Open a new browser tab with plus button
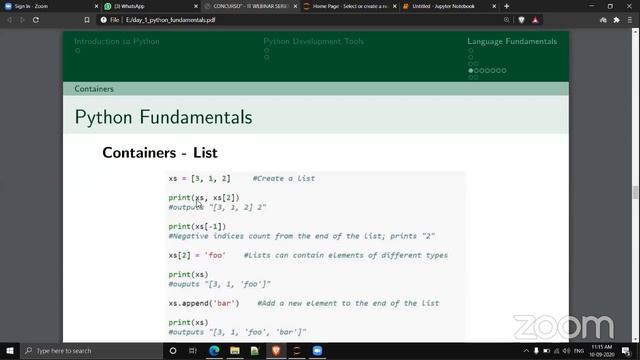Image resolution: width=640 pixels, height=360 pixels. (507, 6)
